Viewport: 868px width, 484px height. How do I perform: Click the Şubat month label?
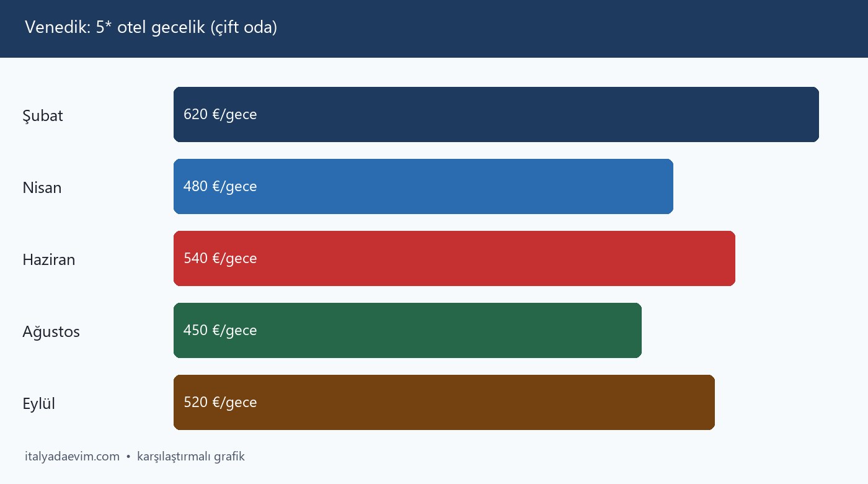(x=43, y=115)
